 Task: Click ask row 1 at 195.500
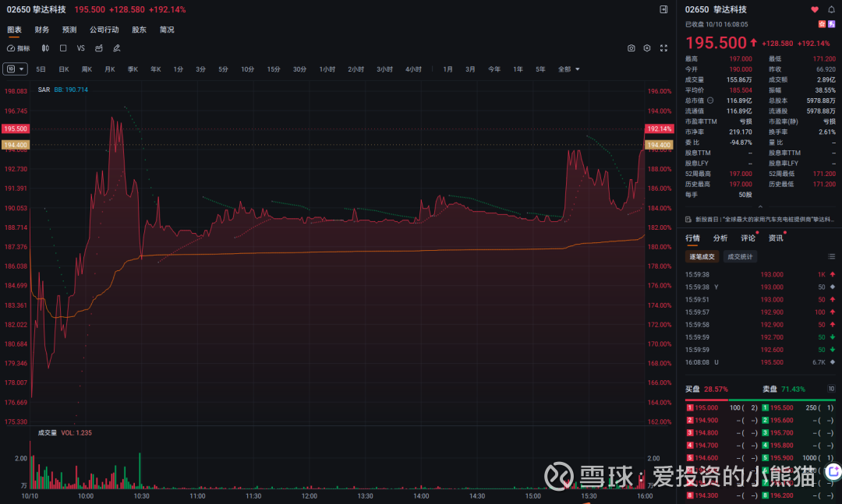798,408
